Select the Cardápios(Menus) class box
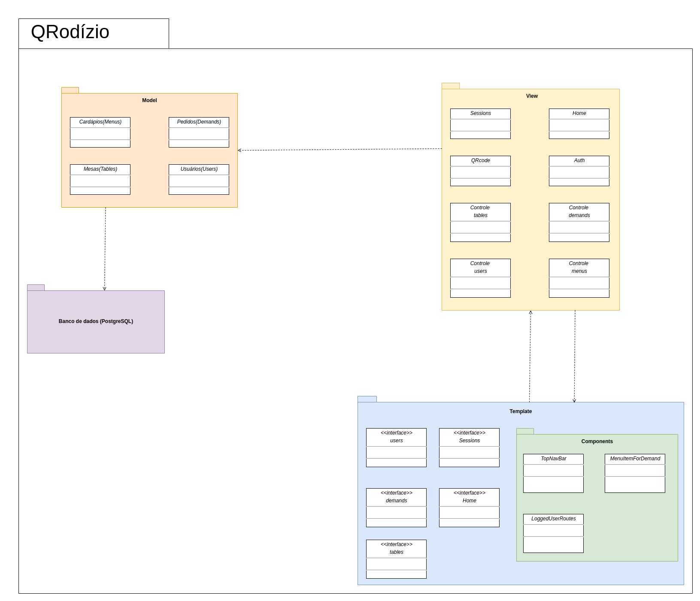700x601 pixels. (x=100, y=132)
